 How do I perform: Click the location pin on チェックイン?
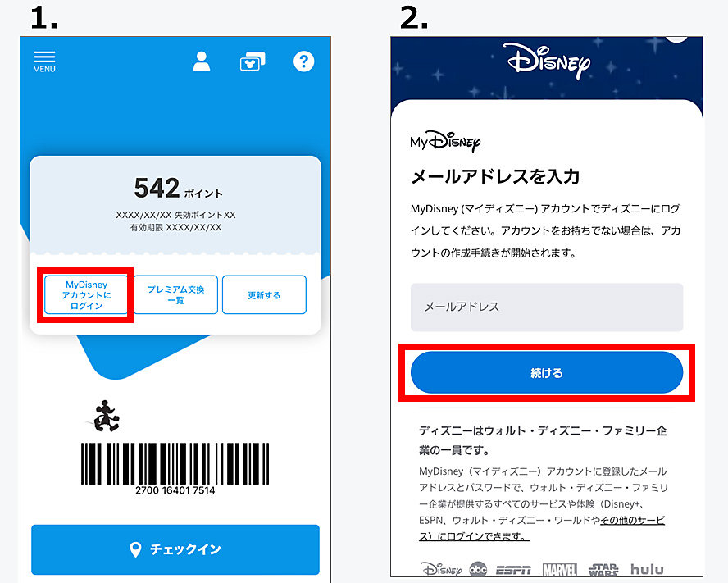point(135,549)
